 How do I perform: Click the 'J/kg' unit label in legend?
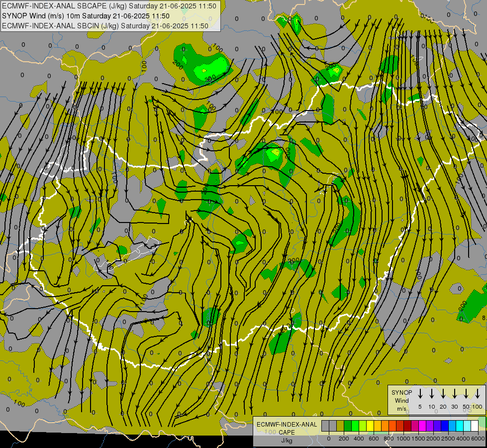pyautogui.click(x=287, y=440)
